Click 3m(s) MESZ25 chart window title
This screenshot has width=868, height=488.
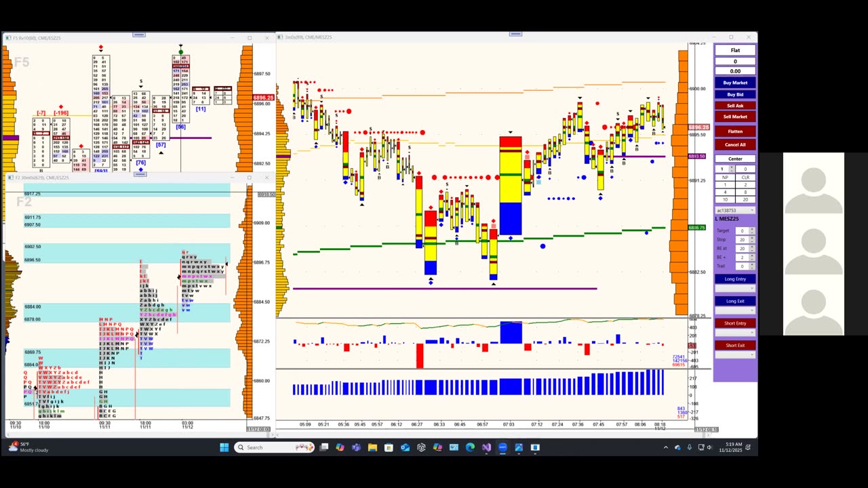[309, 37]
